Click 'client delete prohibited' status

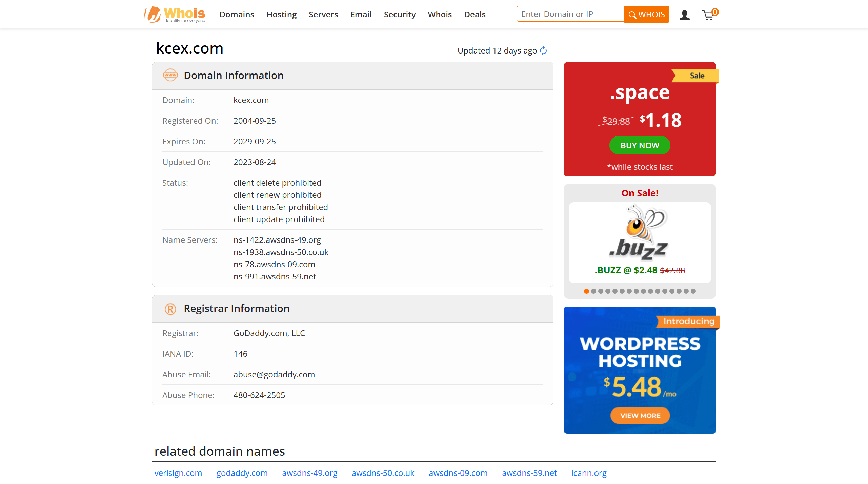[277, 183]
